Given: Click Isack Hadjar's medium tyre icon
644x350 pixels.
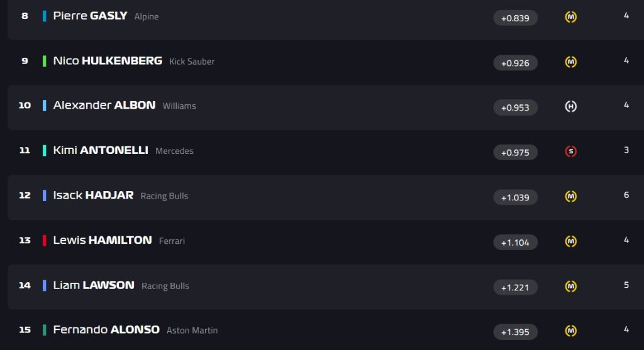Looking at the screenshot, I should pos(570,197).
